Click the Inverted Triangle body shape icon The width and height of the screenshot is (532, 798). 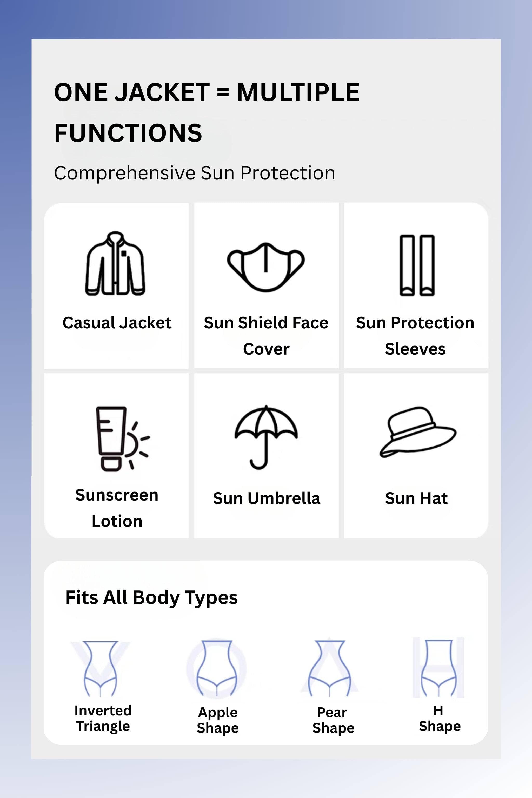pos(101,668)
